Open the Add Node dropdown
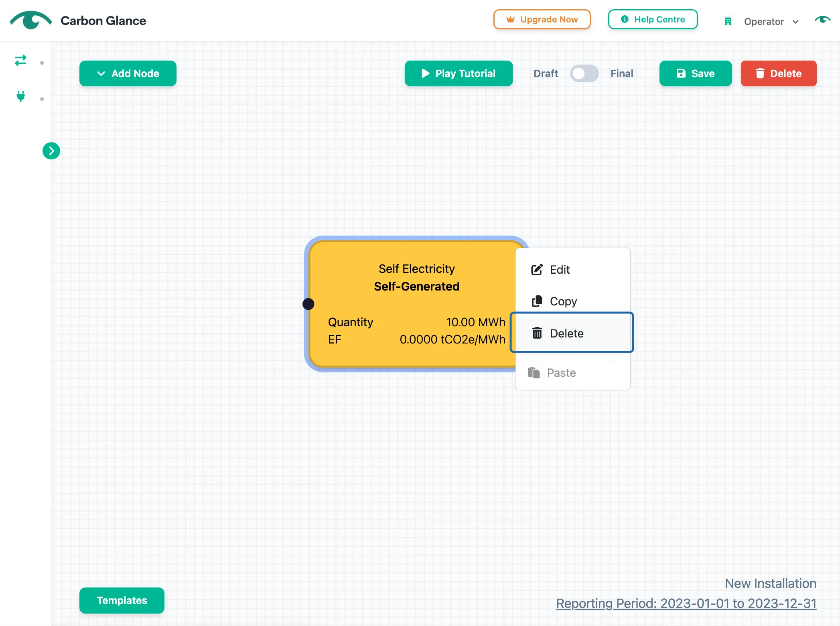840x626 pixels. (128, 73)
